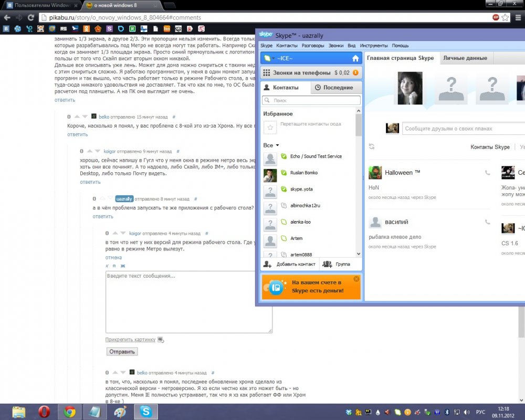
Task: Click the uazrally username link
Action: 124,199
